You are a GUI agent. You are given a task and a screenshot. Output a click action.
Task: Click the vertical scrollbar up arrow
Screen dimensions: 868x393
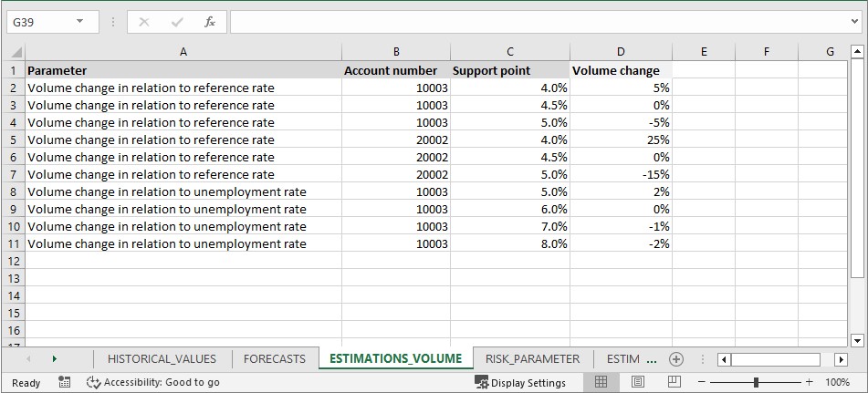[x=857, y=52]
